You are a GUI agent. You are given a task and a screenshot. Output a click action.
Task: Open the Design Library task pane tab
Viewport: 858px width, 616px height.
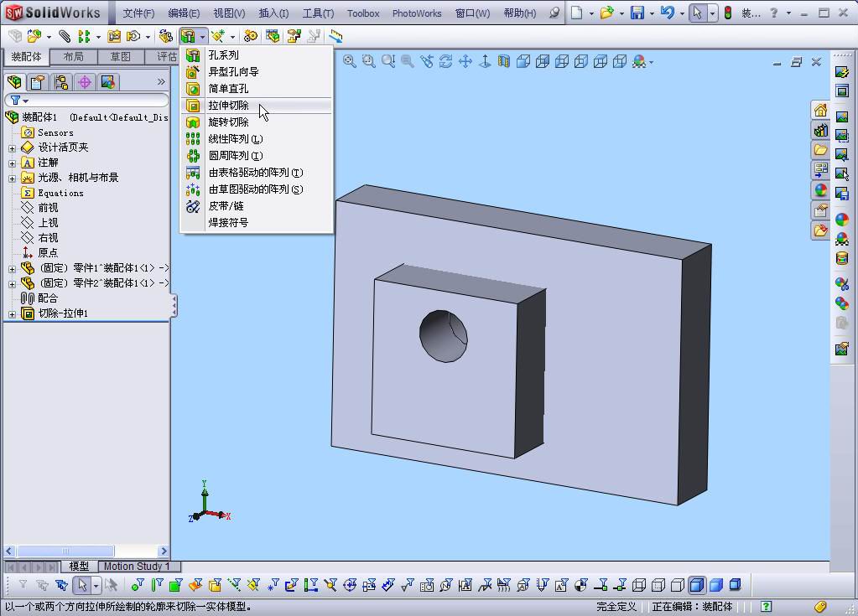pyautogui.click(x=820, y=130)
